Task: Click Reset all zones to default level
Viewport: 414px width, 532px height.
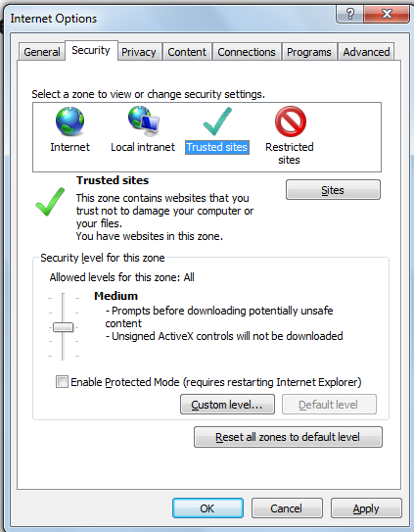Action: [288, 437]
